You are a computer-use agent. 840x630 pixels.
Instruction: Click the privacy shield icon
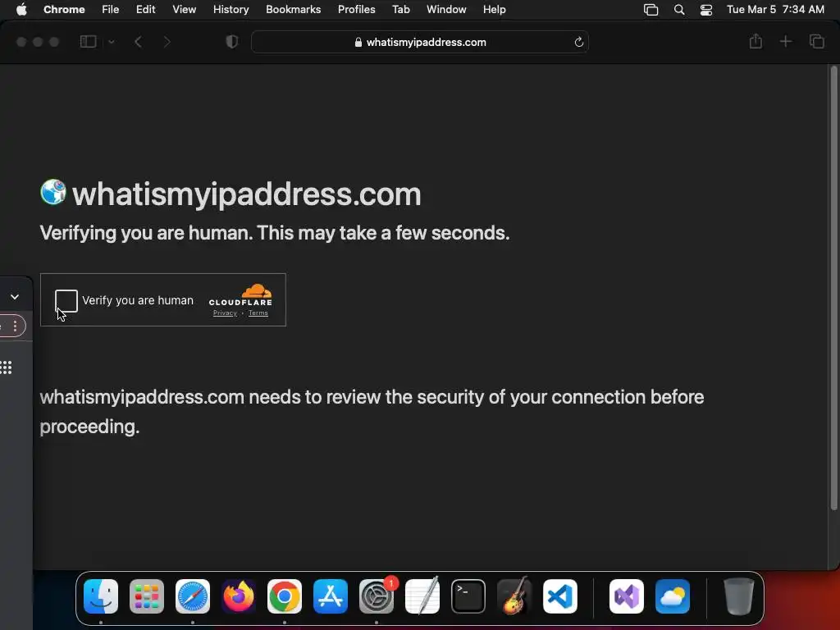[232, 42]
